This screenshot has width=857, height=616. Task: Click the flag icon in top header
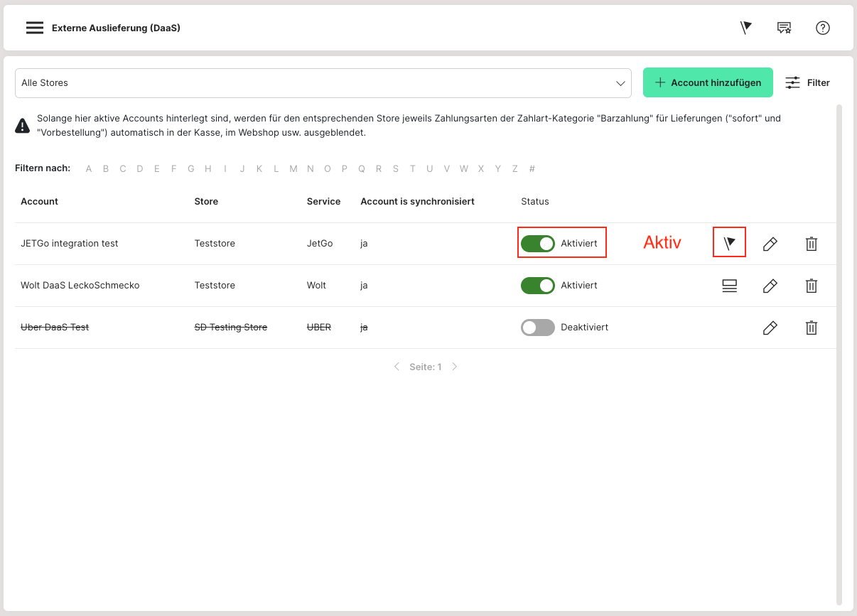[745, 28]
